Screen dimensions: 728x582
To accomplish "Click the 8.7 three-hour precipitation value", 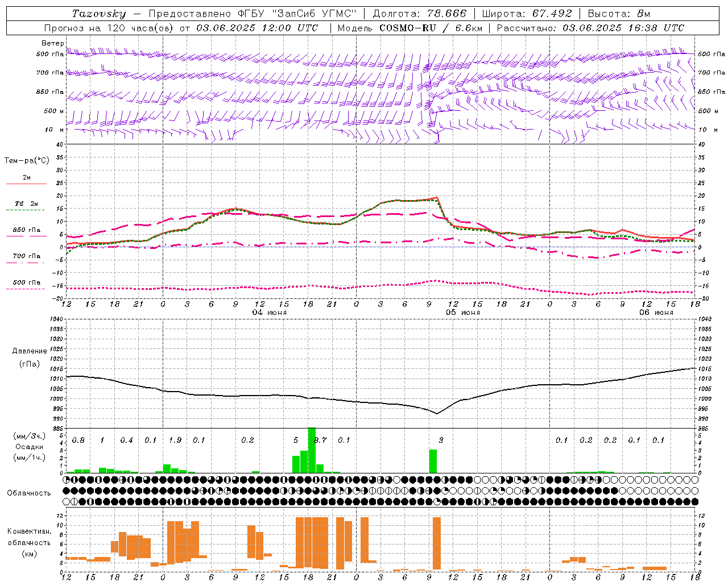I will pyautogui.click(x=320, y=440).
